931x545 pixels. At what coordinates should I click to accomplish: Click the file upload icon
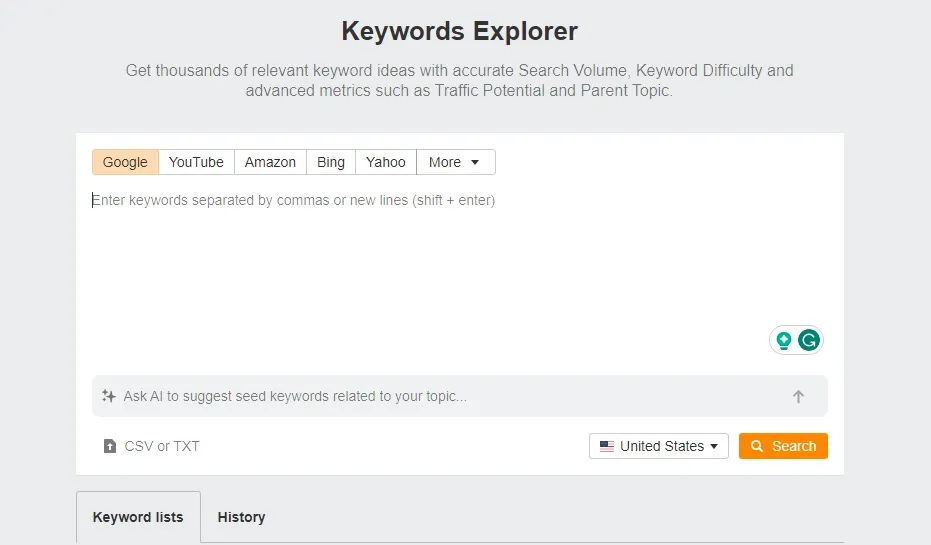point(110,446)
